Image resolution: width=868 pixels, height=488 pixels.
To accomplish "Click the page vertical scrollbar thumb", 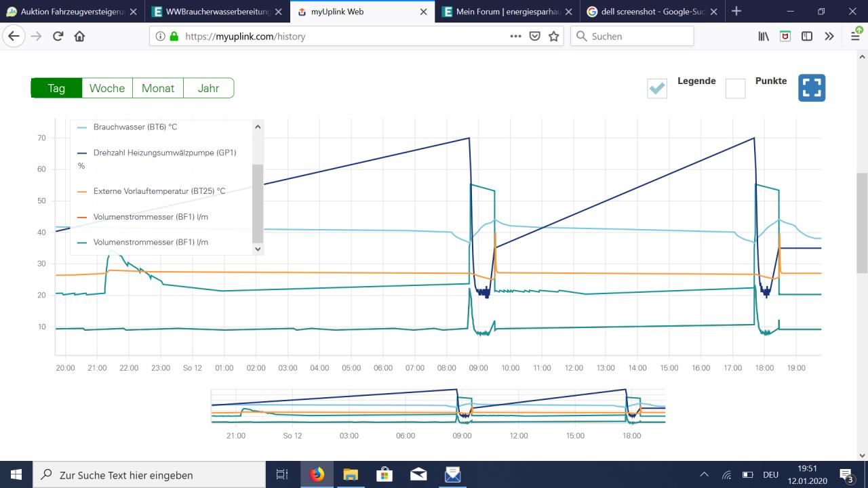I will [x=862, y=222].
